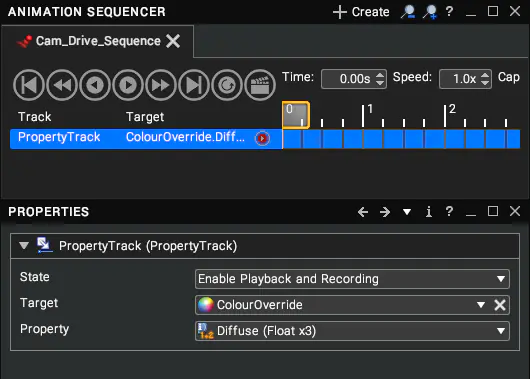Click the Diffuse property type icon
This screenshot has width=530, height=379.
(206, 331)
